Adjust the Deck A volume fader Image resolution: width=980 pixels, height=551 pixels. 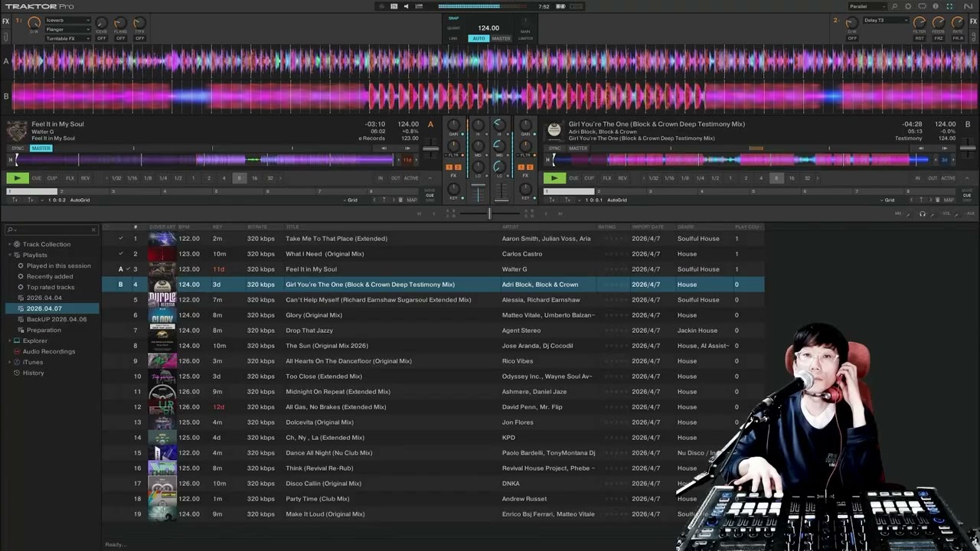(479, 185)
